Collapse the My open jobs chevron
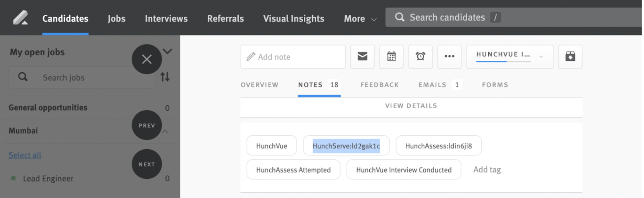 click(x=167, y=51)
